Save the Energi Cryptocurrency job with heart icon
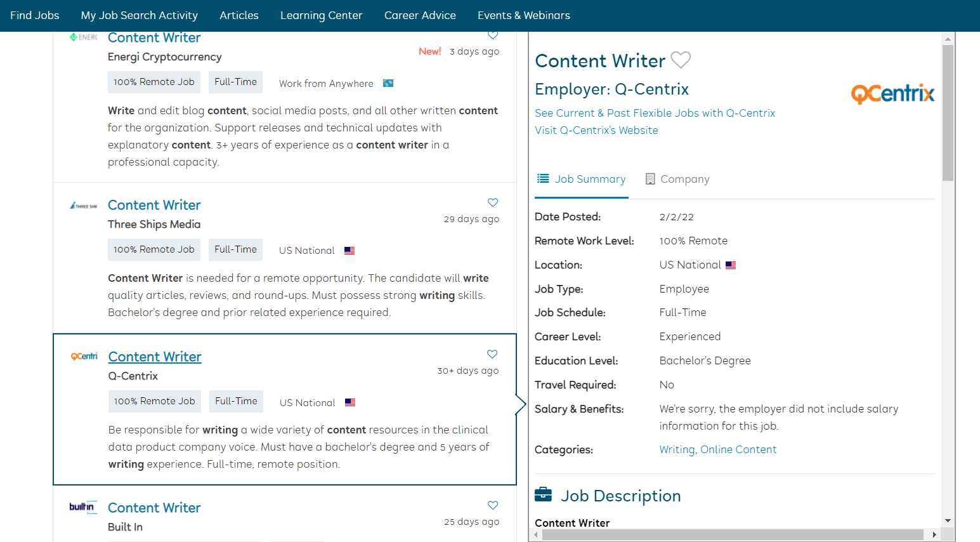The image size is (980, 542). tap(493, 36)
